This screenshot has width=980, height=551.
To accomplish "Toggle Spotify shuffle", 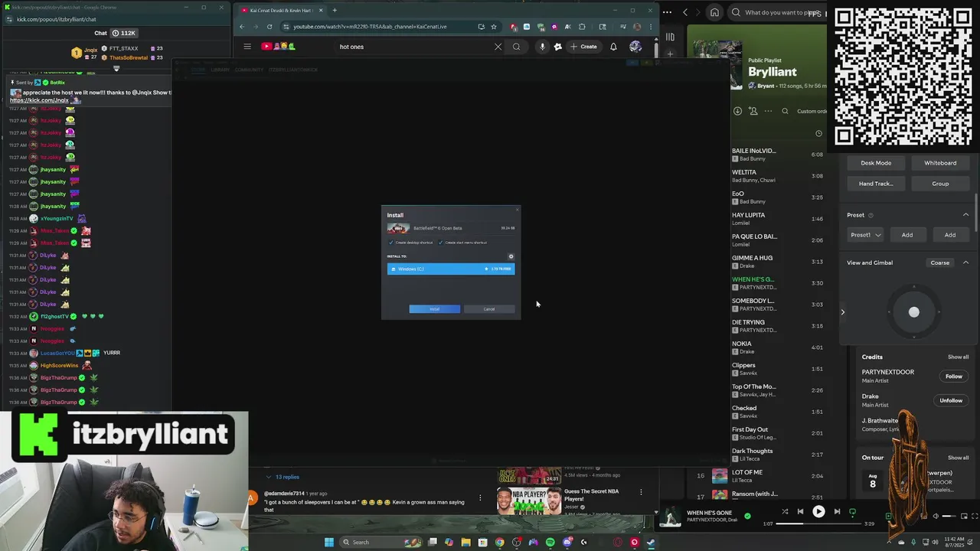I will coord(785,511).
